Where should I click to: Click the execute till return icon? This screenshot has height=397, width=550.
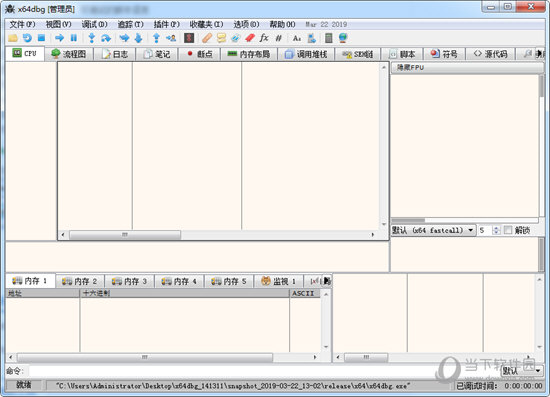tap(156, 38)
